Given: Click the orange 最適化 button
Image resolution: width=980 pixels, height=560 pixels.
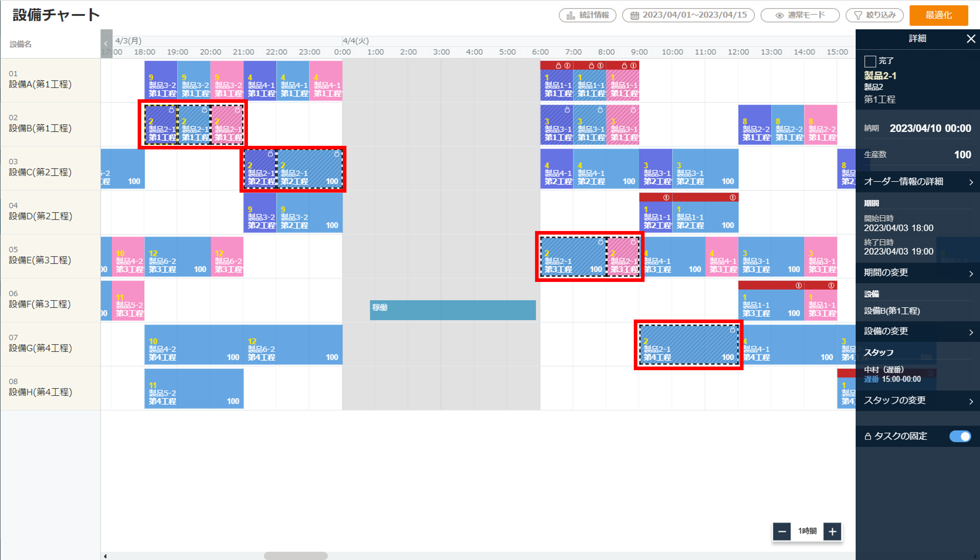Looking at the screenshot, I should coord(939,15).
